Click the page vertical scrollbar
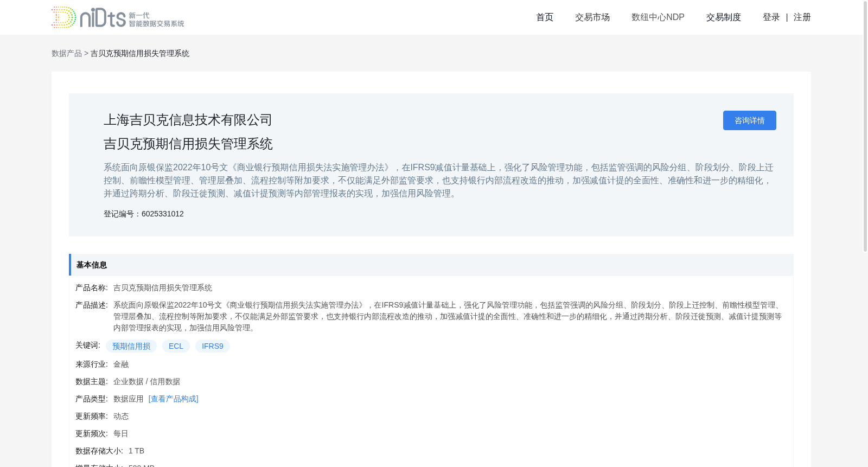This screenshot has width=868, height=467. pyautogui.click(x=865, y=126)
